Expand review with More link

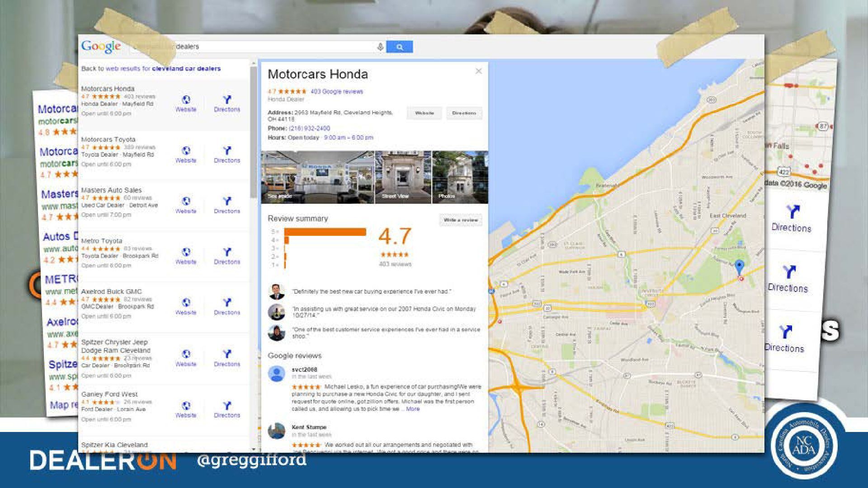[413, 409]
